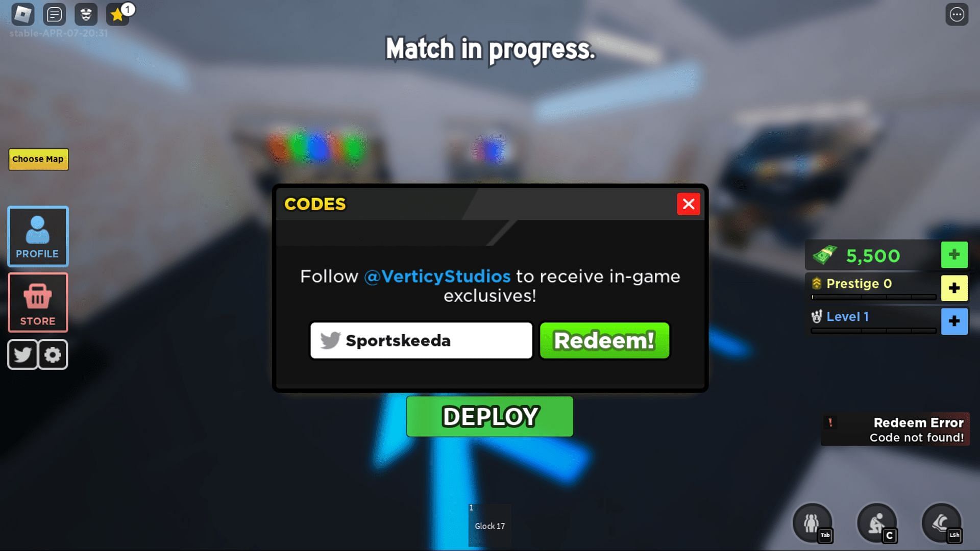Clear the Sportskeeda code input field
This screenshot has width=980, height=551.
click(421, 340)
